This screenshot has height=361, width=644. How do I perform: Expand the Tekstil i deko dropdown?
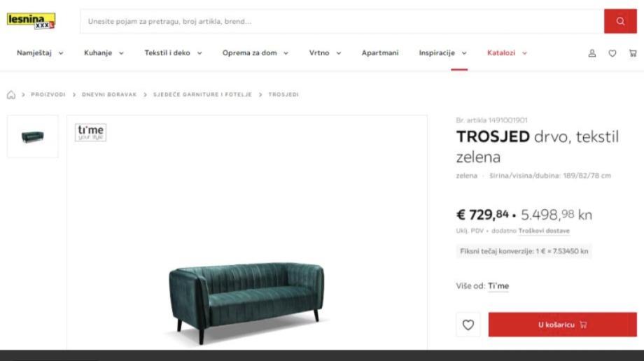click(x=173, y=53)
